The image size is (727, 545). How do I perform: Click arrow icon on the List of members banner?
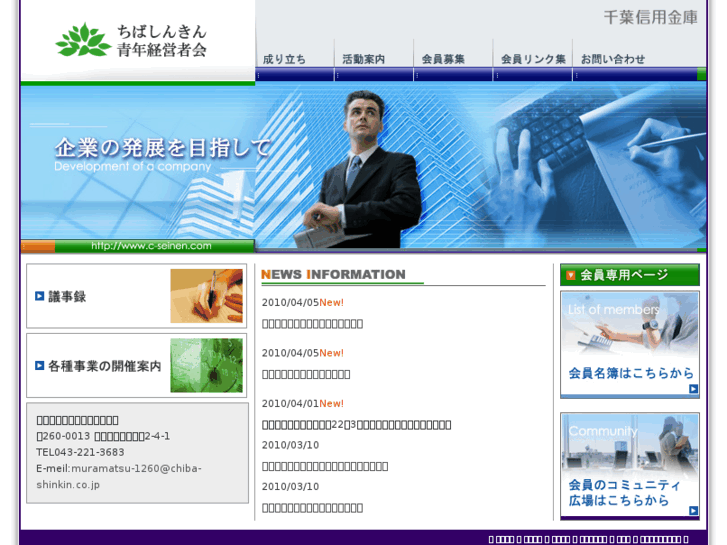coord(693,389)
